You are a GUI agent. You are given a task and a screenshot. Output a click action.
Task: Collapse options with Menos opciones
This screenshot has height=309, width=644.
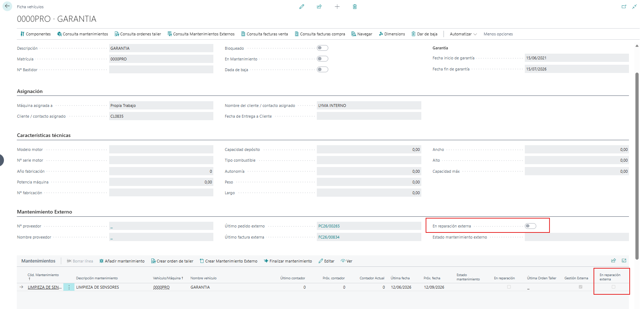point(498,34)
